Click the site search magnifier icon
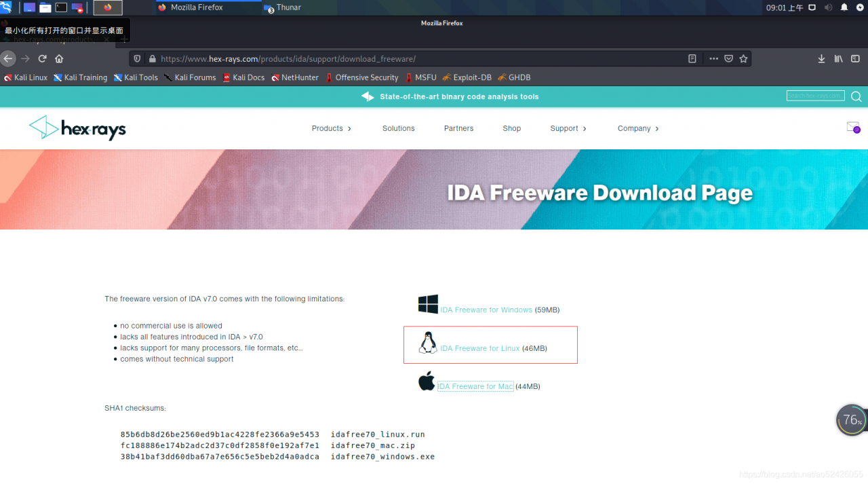The width and height of the screenshot is (868, 484). coord(856,96)
